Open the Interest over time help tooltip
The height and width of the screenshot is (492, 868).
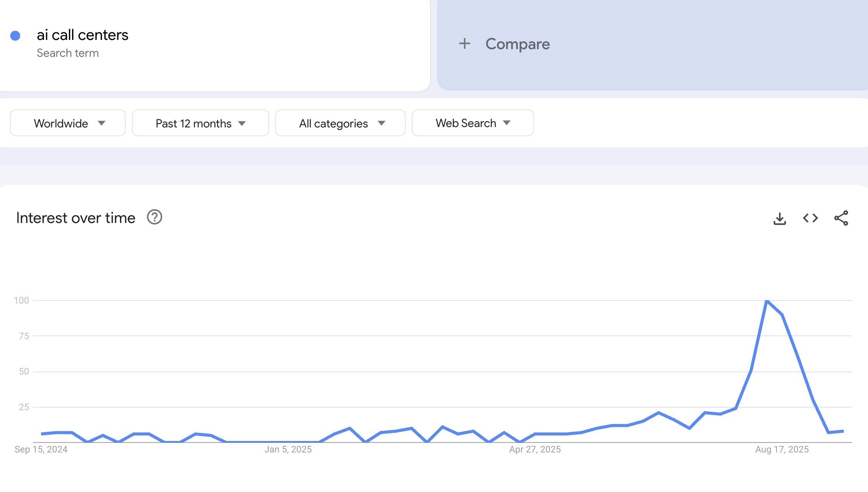(154, 218)
